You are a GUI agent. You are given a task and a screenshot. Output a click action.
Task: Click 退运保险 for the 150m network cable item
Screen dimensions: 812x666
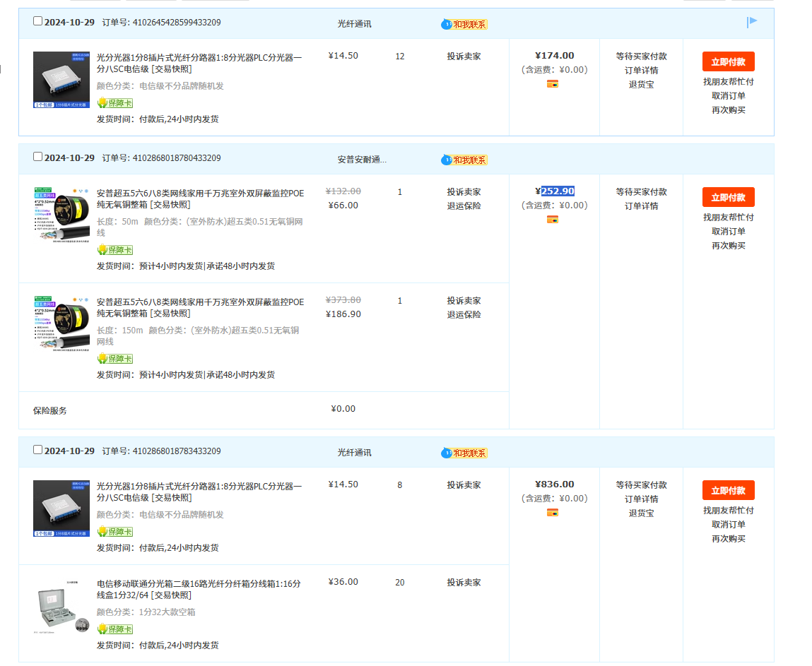coord(464,315)
